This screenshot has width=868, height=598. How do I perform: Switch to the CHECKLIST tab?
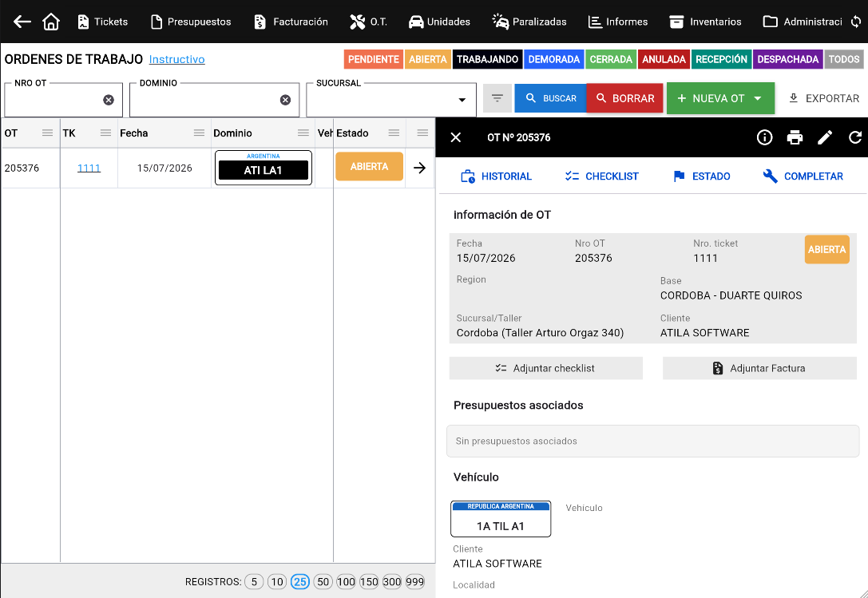[x=601, y=176]
